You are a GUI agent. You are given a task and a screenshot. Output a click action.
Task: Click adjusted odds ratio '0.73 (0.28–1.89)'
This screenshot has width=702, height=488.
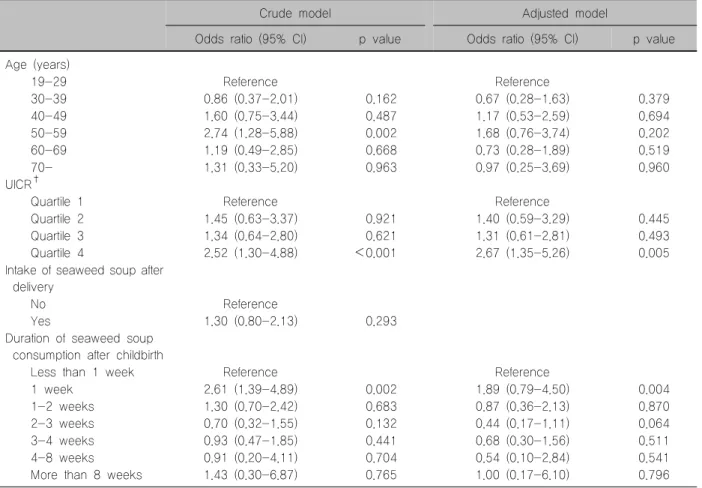pyautogui.click(x=522, y=150)
